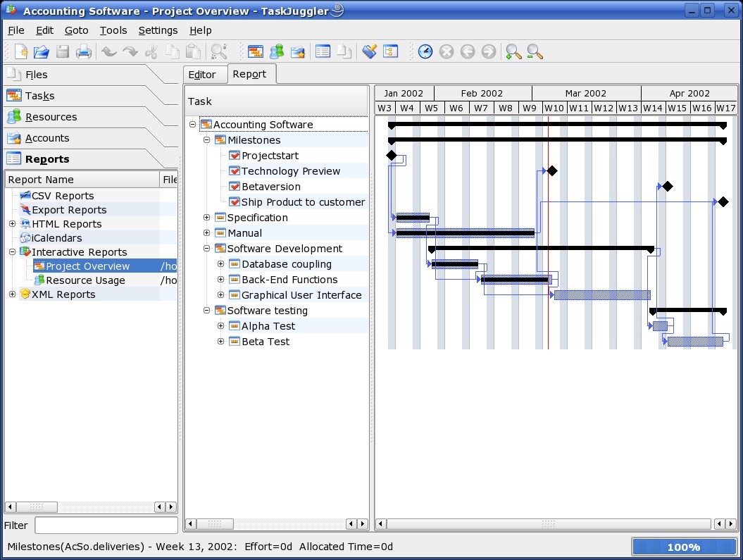Click the Files documents toolbar icon
This screenshot has height=560, width=743.
coord(344,51)
